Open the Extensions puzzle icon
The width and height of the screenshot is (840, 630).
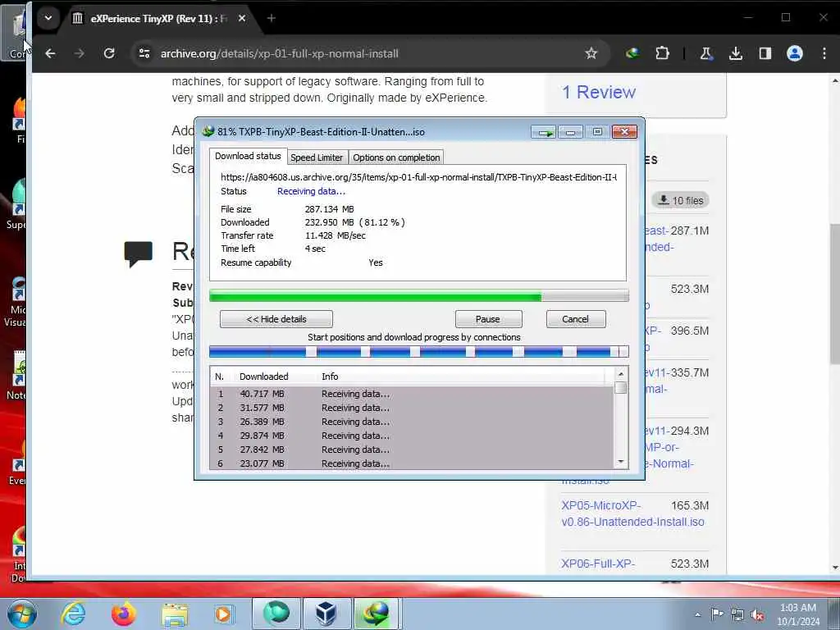(x=662, y=53)
